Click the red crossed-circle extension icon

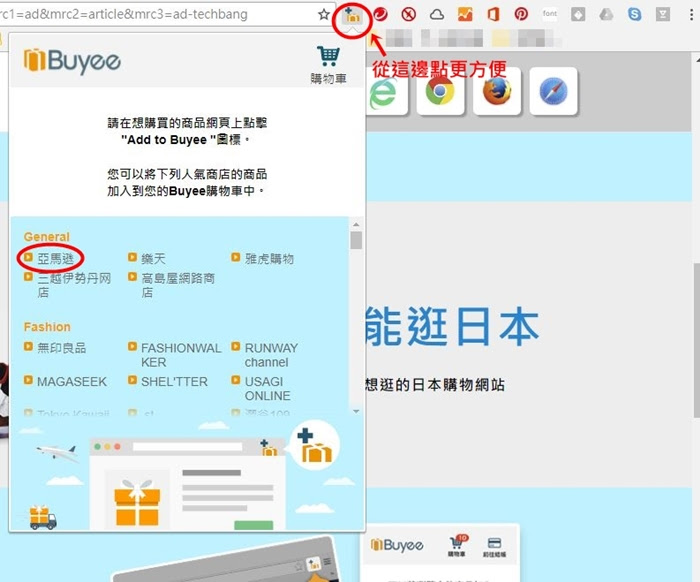click(x=408, y=14)
